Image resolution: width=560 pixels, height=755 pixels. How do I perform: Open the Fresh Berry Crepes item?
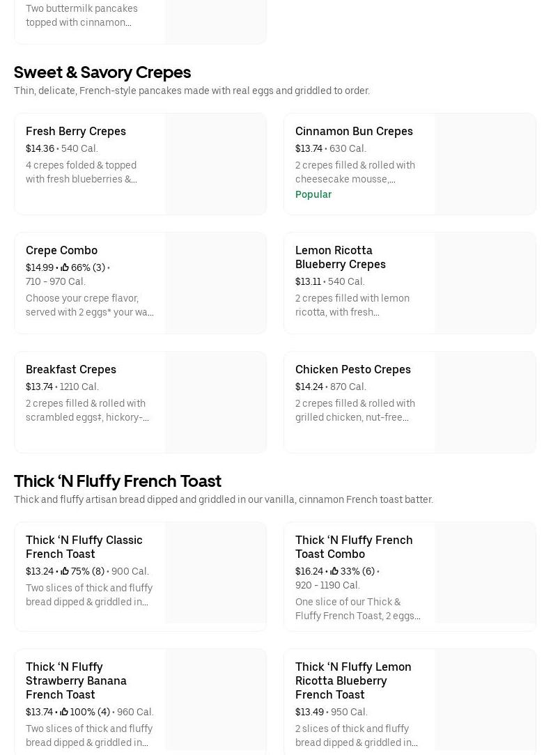coord(76,131)
